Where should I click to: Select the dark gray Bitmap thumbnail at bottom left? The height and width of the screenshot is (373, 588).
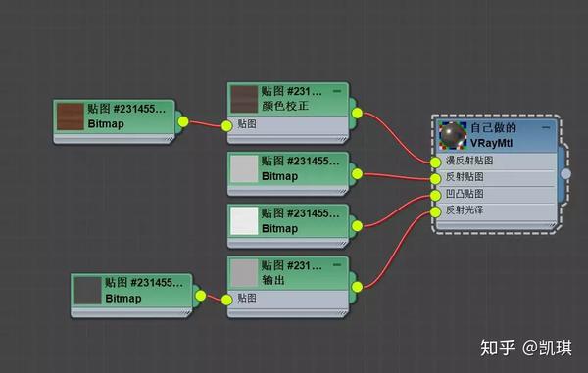(x=88, y=291)
